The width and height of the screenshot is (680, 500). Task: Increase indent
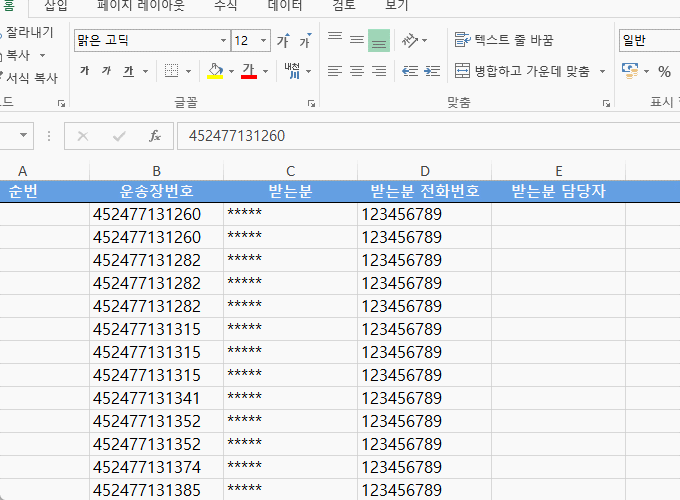[x=432, y=71]
